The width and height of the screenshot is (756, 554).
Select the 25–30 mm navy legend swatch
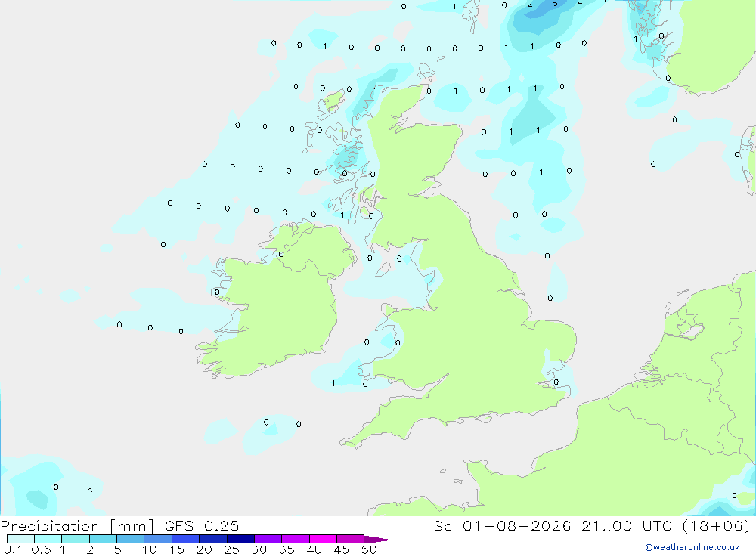(x=240, y=539)
